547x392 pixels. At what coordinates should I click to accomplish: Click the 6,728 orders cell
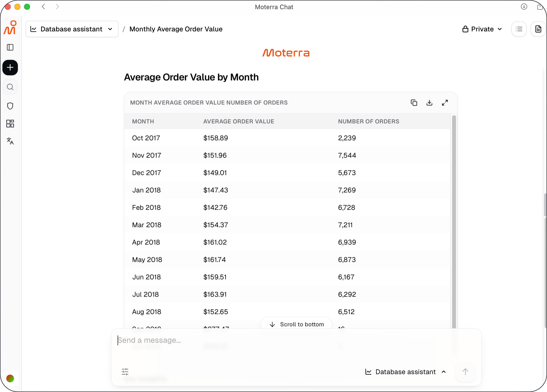[346, 207]
